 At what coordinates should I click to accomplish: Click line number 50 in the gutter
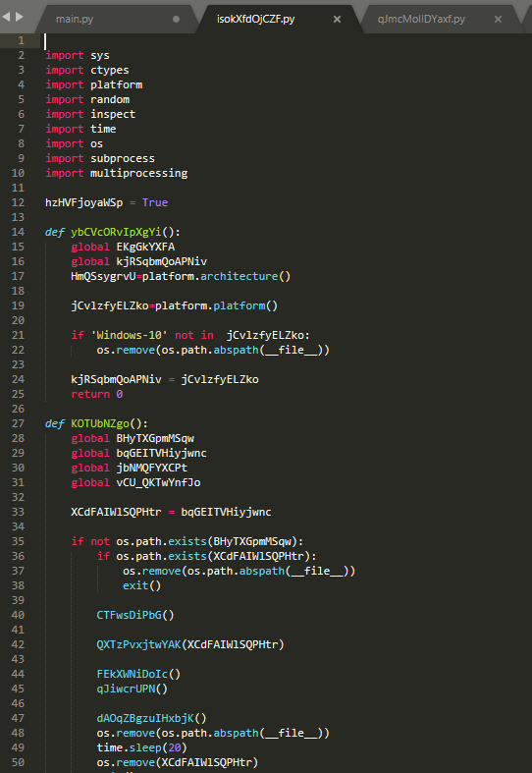coord(18,762)
